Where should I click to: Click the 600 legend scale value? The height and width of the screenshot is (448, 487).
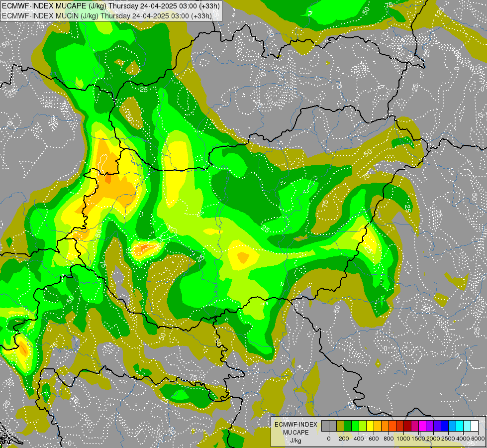(374, 439)
